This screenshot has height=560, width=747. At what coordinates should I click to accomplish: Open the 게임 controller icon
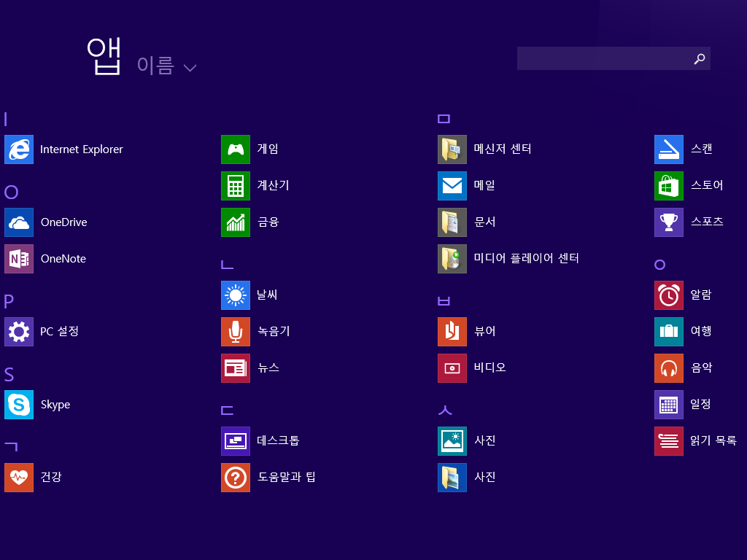pyautogui.click(x=236, y=149)
